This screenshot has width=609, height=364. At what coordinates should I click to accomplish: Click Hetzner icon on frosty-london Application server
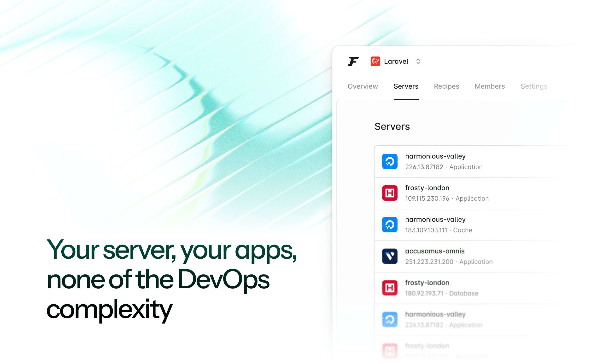coord(390,193)
